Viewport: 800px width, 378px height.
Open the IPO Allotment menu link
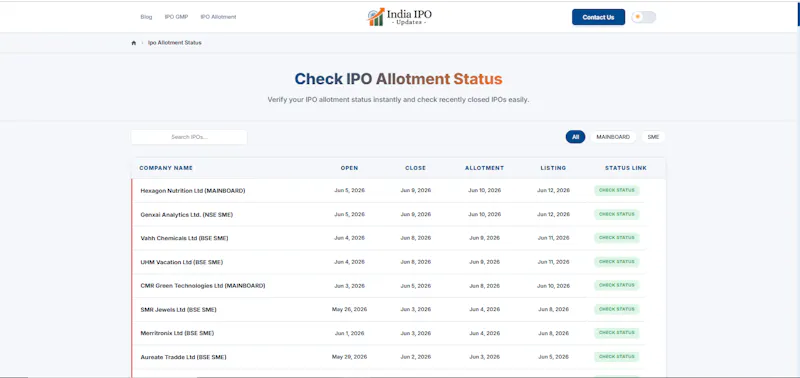tap(218, 17)
